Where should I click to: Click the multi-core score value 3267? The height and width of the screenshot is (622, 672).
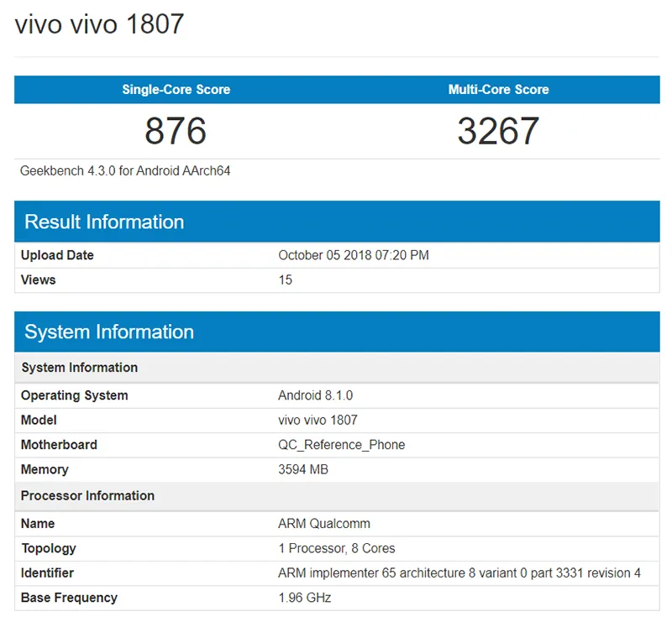click(498, 131)
